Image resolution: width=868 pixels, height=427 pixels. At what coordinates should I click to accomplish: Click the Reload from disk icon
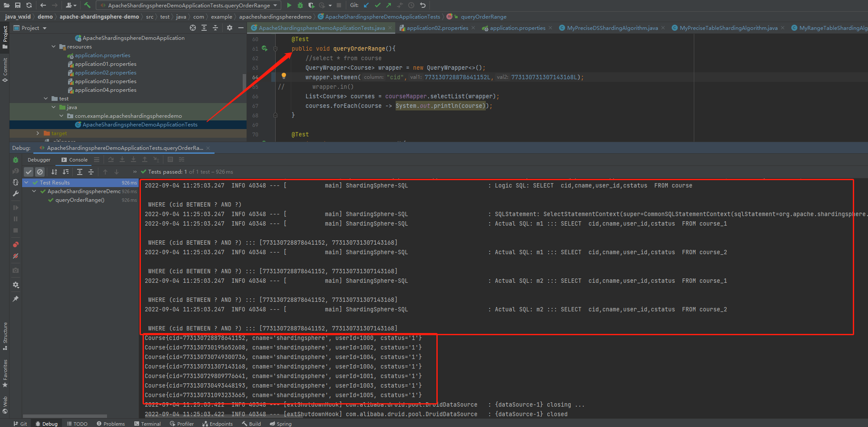pos(29,5)
